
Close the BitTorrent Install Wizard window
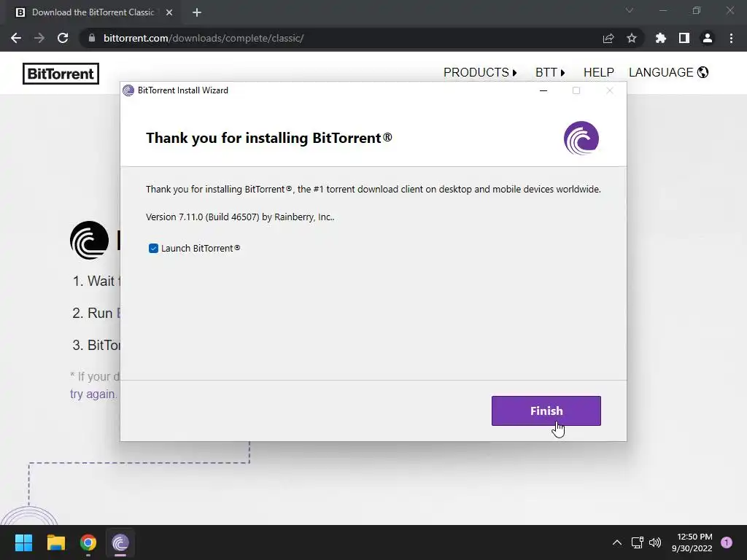coord(609,90)
